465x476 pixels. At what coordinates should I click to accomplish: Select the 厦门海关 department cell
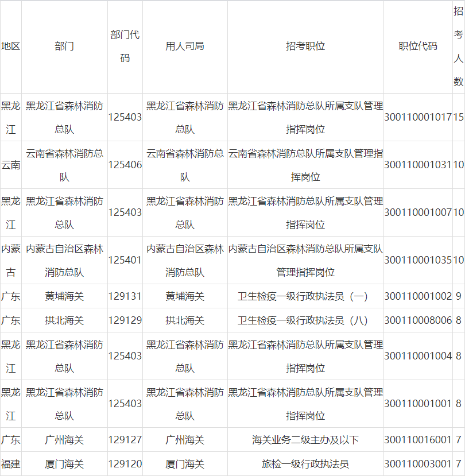(x=63, y=463)
